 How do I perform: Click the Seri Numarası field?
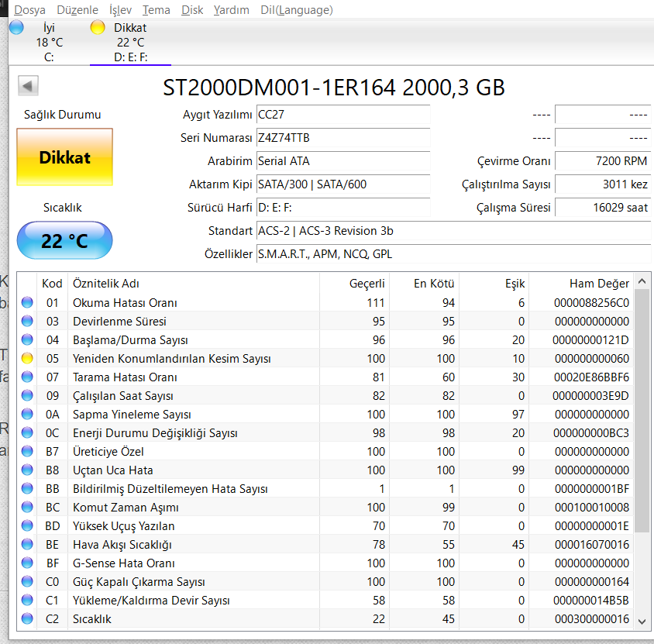pyautogui.click(x=343, y=138)
